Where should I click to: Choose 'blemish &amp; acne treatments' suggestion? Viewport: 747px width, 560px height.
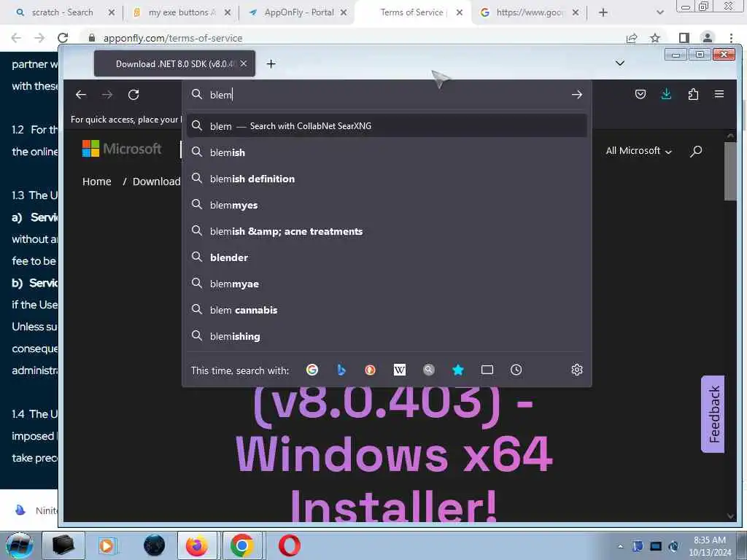click(x=387, y=231)
